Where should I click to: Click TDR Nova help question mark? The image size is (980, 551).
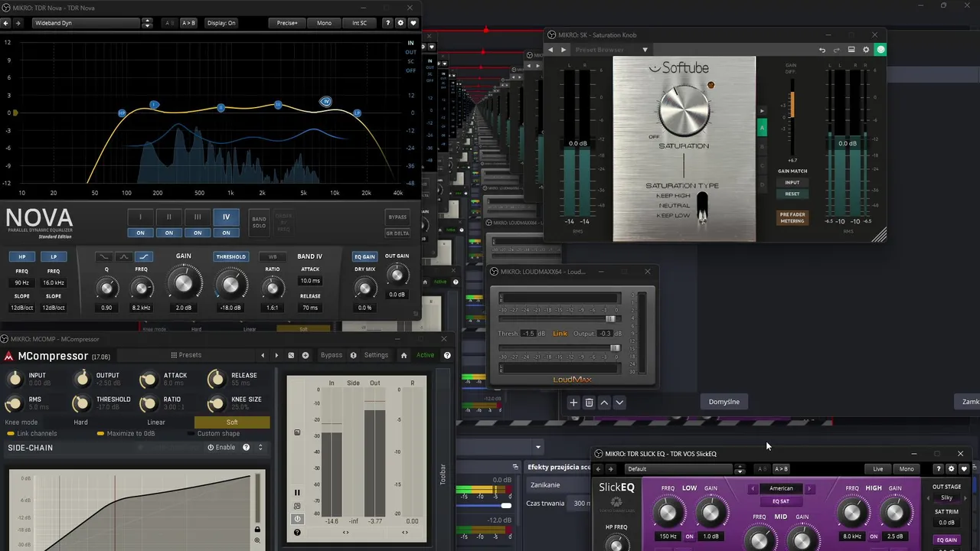click(387, 23)
